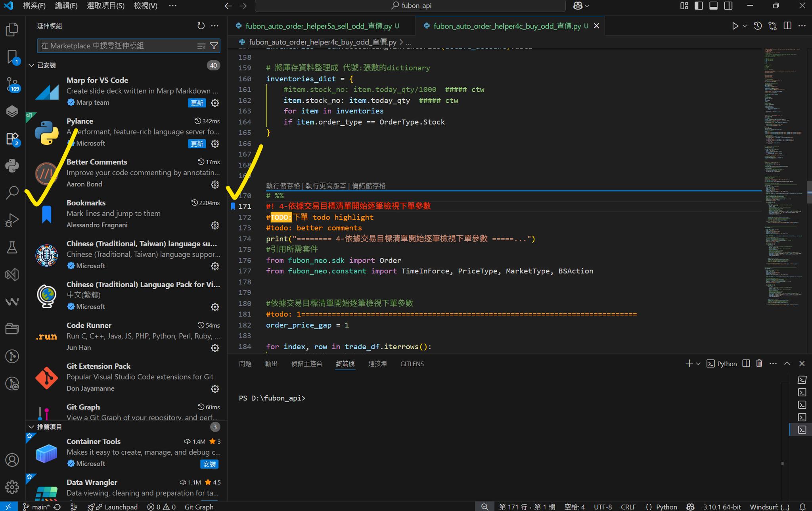
Task: Toggle panel visibility layout button
Action: click(713, 6)
